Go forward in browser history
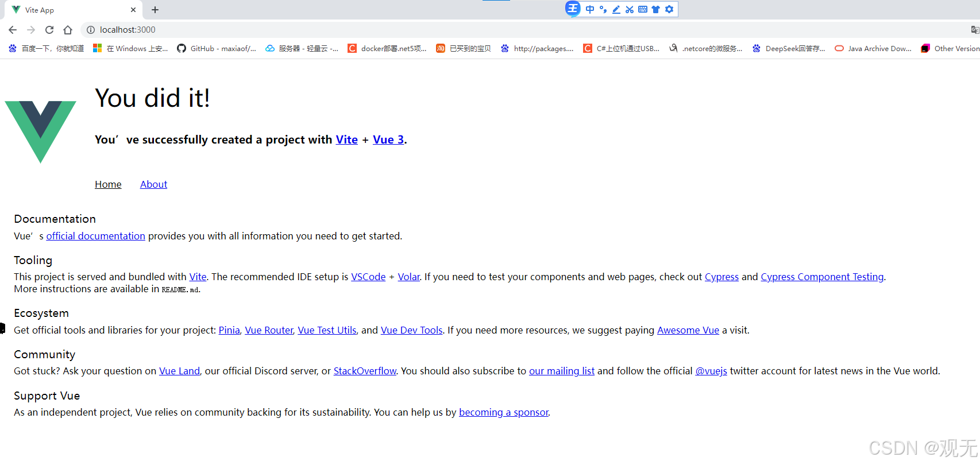Screen dimensions: 980x465 click(31, 30)
